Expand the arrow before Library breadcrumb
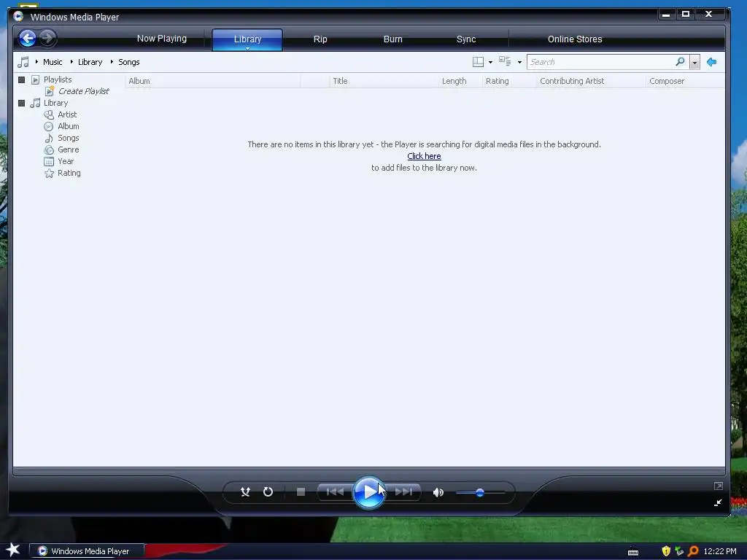The height and width of the screenshot is (560, 747). (71, 62)
